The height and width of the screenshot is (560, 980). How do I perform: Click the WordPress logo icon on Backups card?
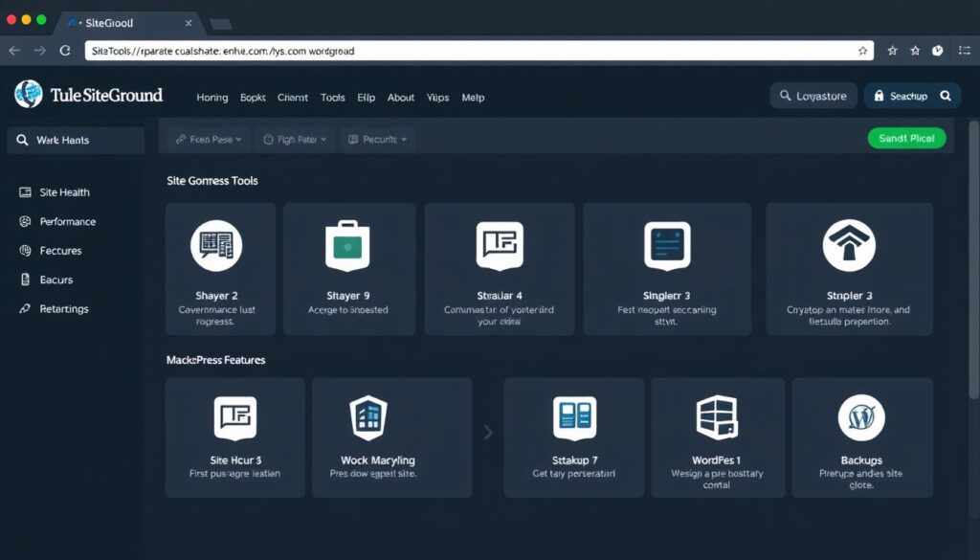point(861,418)
